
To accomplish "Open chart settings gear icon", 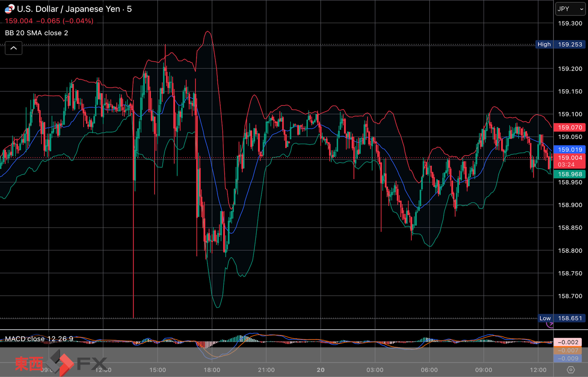I will [571, 370].
